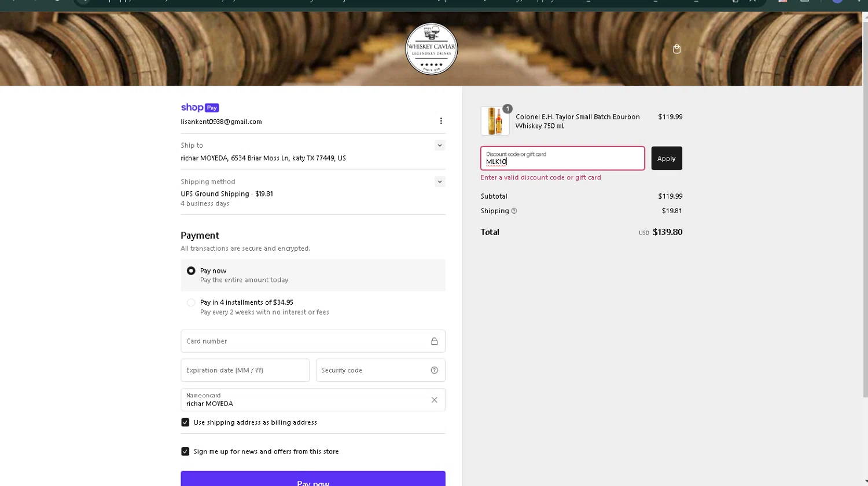The image size is (868, 486).
Task: Select Pay in 4 installments option
Action: (x=191, y=302)
